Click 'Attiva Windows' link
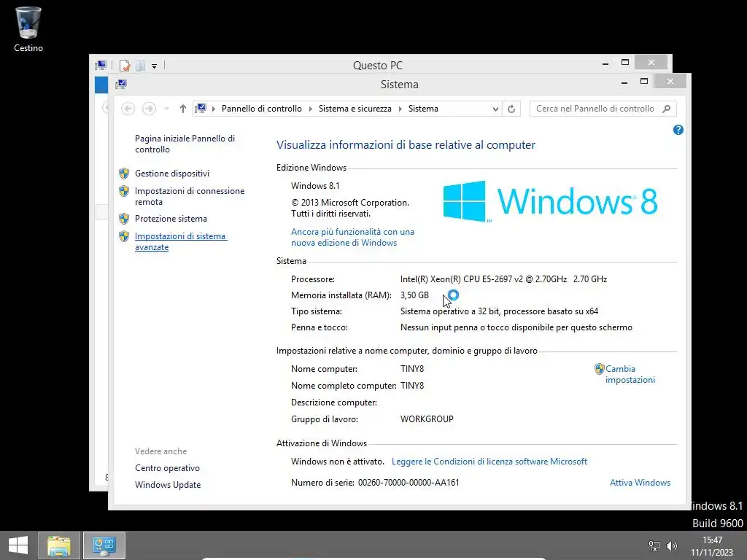Screen dimensions: 747x560 pos(640,483)
